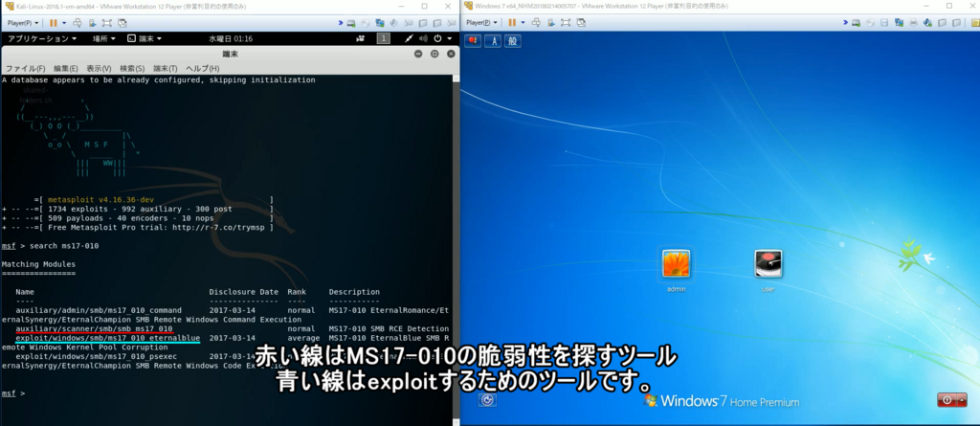Click the CD/DVD device icon in Kali VMware
Viewport: 980px width, 426px height.
[x=366, y=23]
